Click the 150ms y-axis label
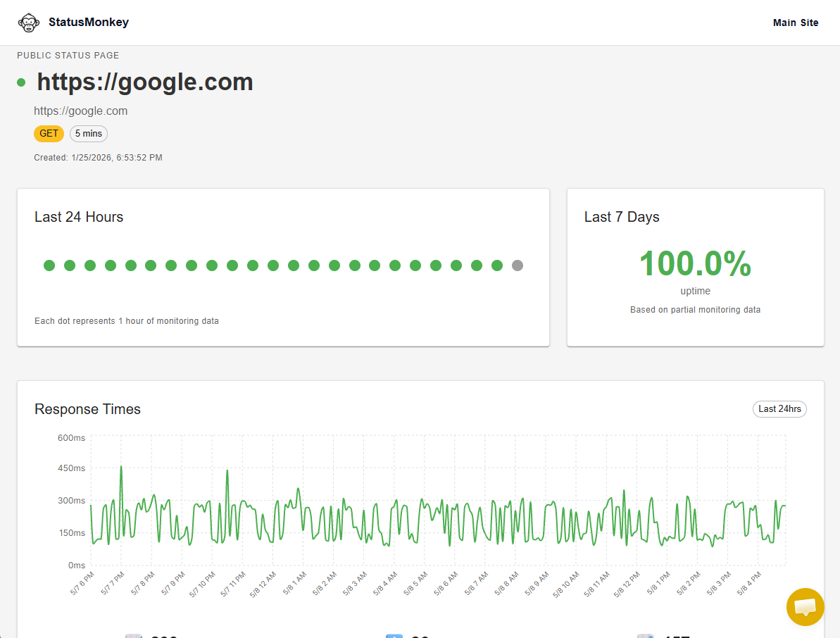The image size is (840, 638). 72,533
